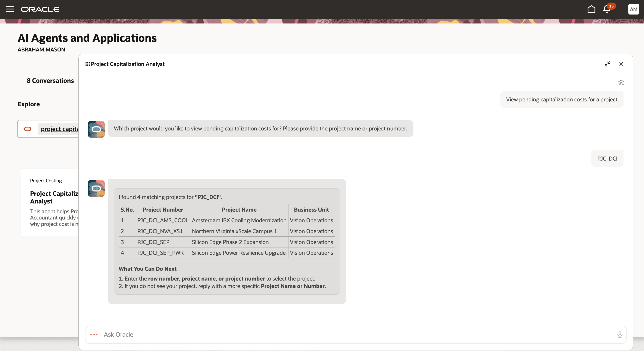644x351 pixels.
Task: Click Northern Virginia xScale Campus 1 name
Action: point(239,231)
